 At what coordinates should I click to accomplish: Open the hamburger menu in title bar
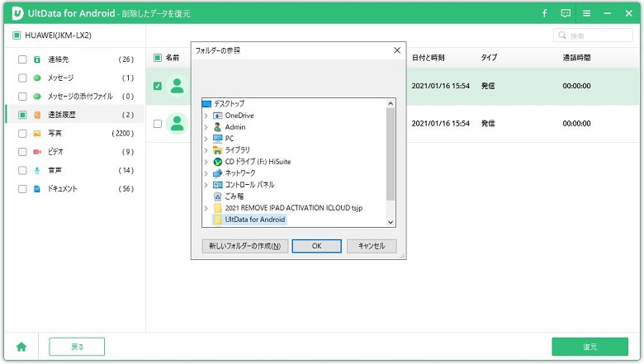pos(586,13)
